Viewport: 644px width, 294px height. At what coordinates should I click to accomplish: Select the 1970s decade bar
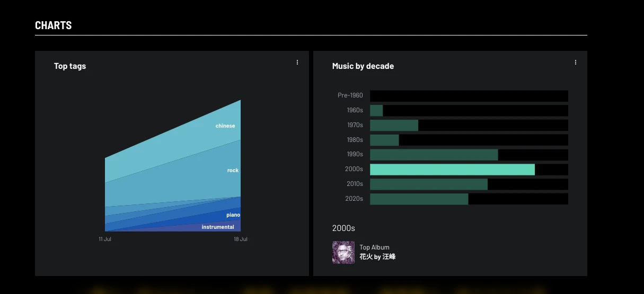coord(469,126)
